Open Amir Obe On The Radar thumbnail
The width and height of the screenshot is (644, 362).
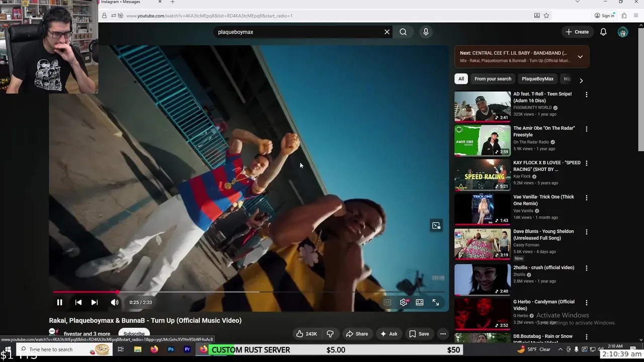[482, 140]
